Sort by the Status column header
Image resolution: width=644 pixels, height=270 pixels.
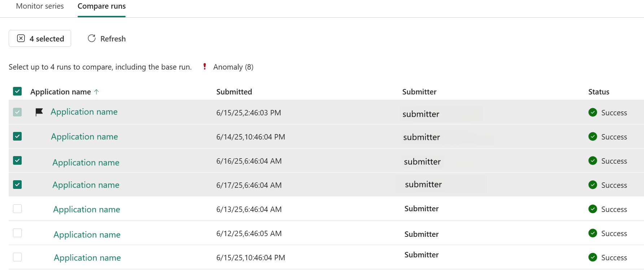tap(599, 92)
